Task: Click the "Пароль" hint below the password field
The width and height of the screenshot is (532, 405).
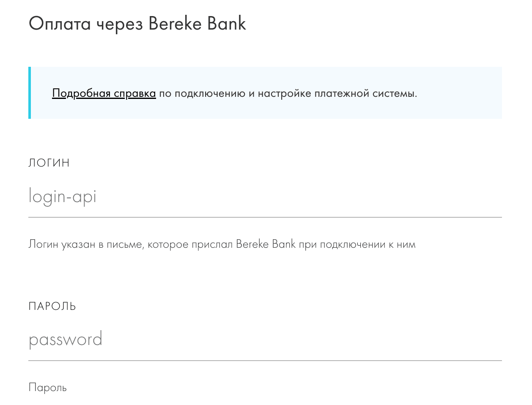Action: (48, 388)
